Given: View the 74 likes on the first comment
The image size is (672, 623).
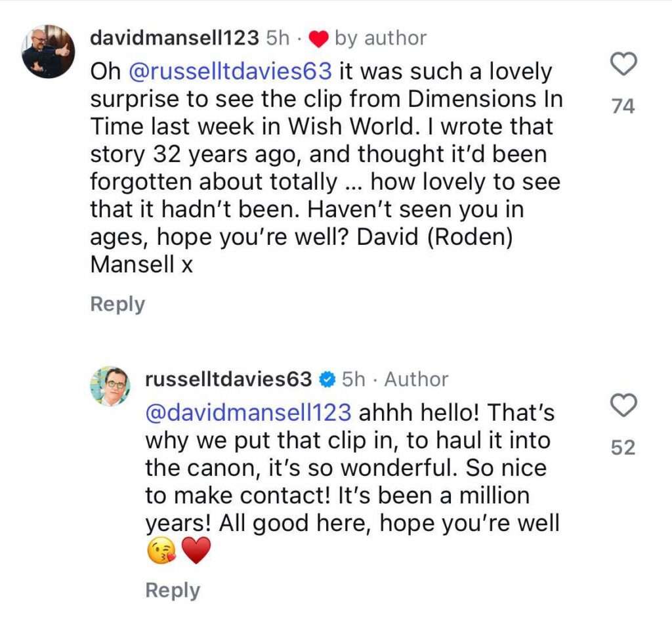Looking at the screenshot, I should point(623,106).
